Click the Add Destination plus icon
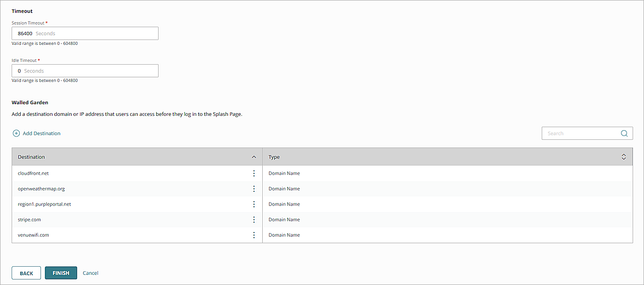The image size is (644, 285). [16, 133]
